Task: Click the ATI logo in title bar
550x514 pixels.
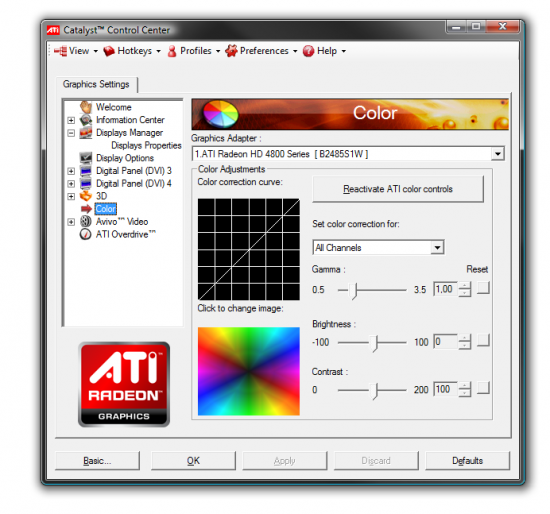Action: (x=53, y=31)
